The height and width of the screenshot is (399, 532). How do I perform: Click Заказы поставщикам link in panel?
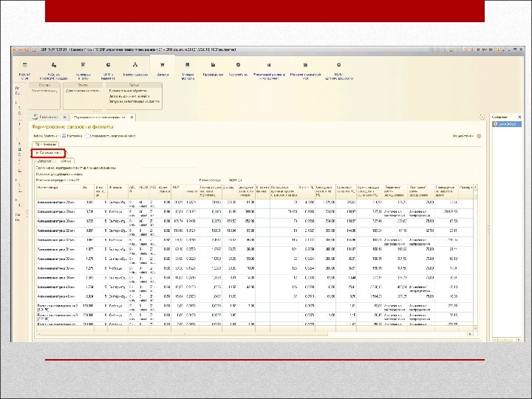point(45,90)
